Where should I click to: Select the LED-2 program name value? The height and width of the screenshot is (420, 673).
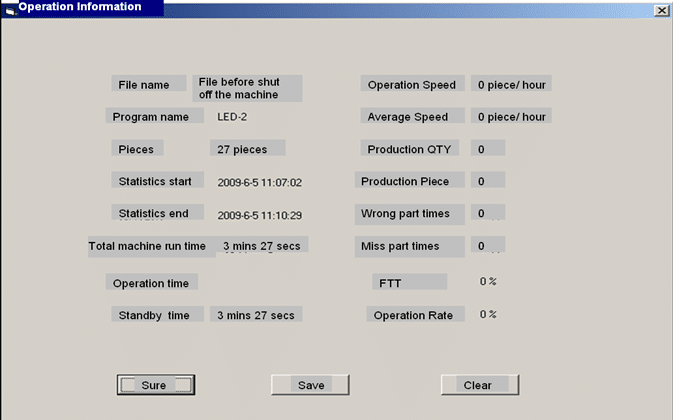click(232, 117)
